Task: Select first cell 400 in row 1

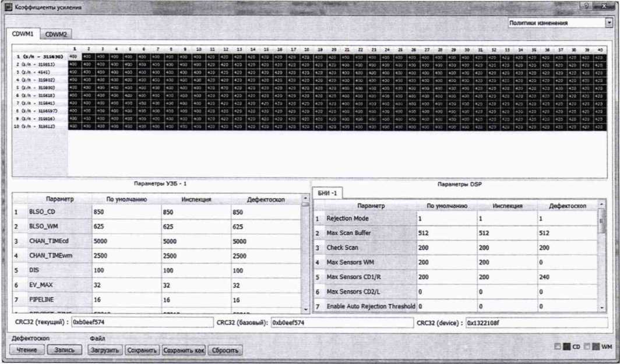Action: click(75, 56)
